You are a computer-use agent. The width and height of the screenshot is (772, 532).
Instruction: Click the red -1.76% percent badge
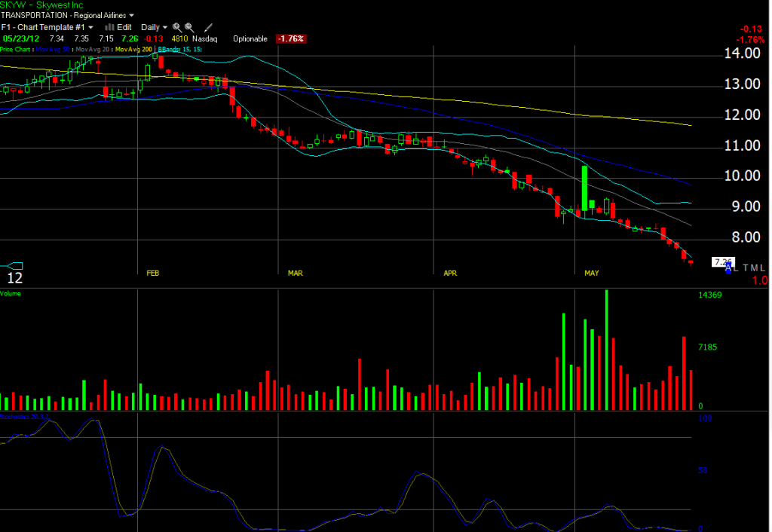(291, 39)
